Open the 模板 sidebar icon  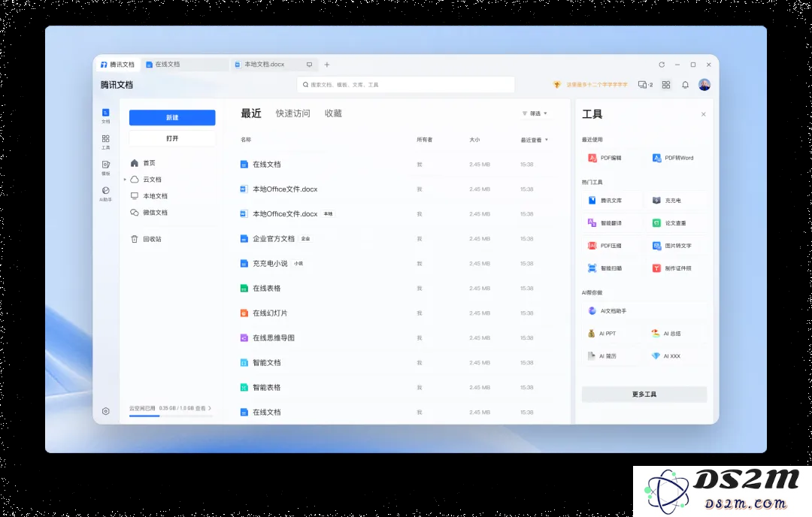coord(106,168)
